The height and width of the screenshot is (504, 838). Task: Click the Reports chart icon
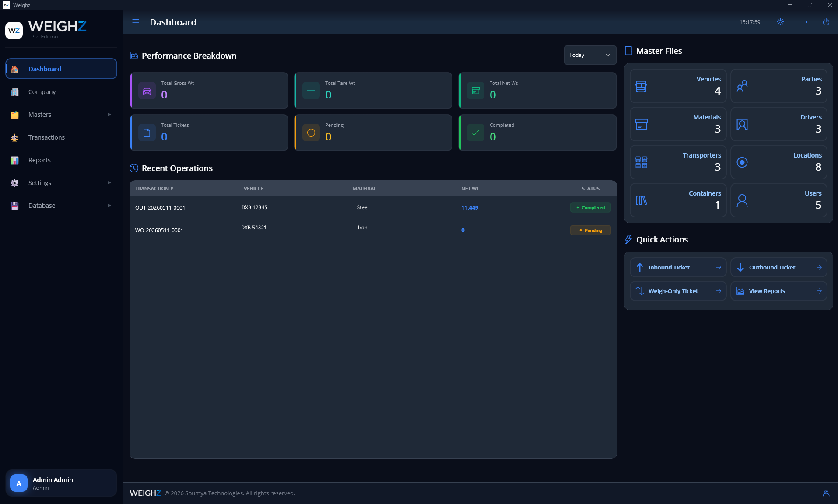click(14, 160)
